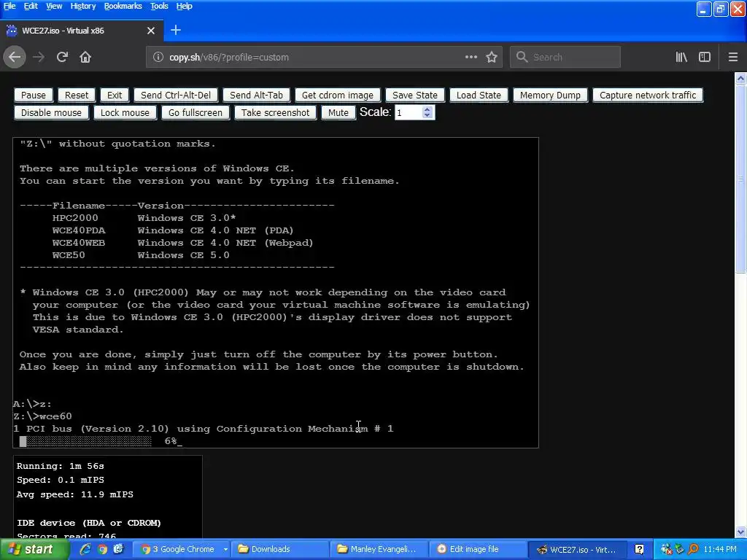Switch to Downloads taskbar window

(280, 549)
